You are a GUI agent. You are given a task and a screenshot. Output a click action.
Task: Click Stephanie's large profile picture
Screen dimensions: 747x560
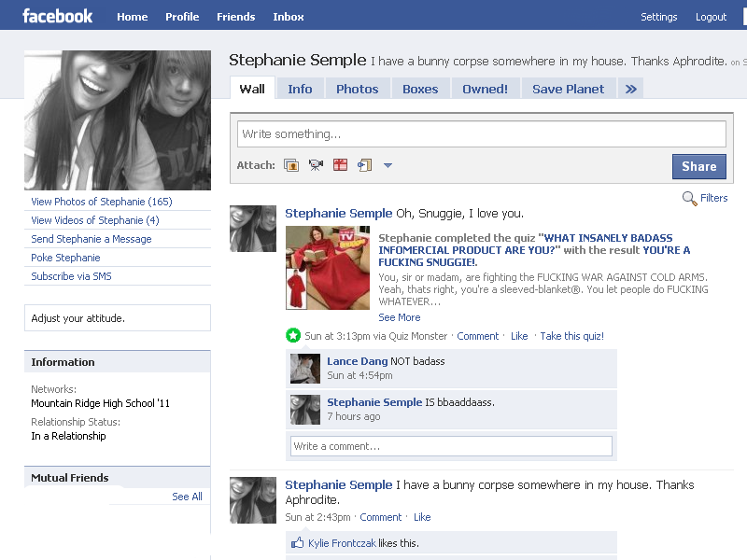coord(117,119)
